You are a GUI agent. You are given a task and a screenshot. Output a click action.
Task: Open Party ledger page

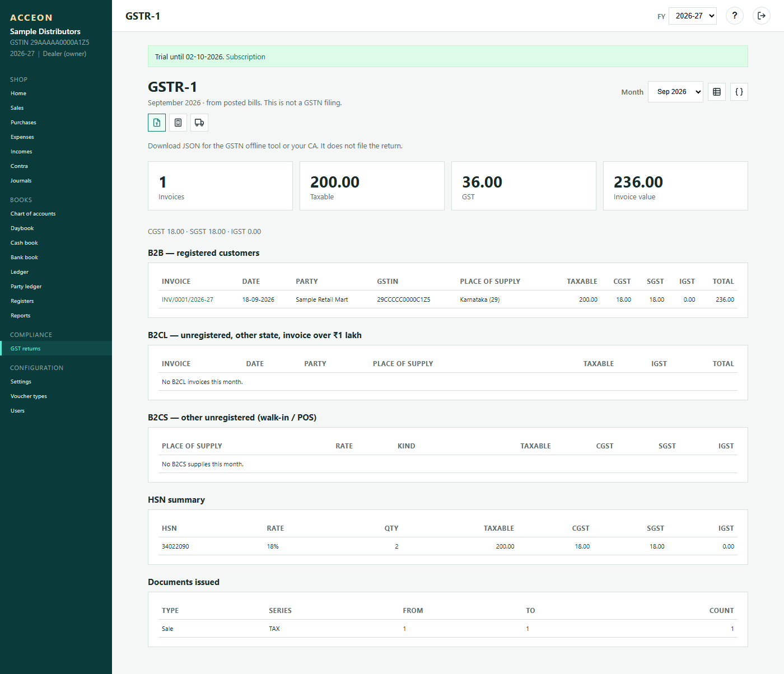click(x=56, y=287)
